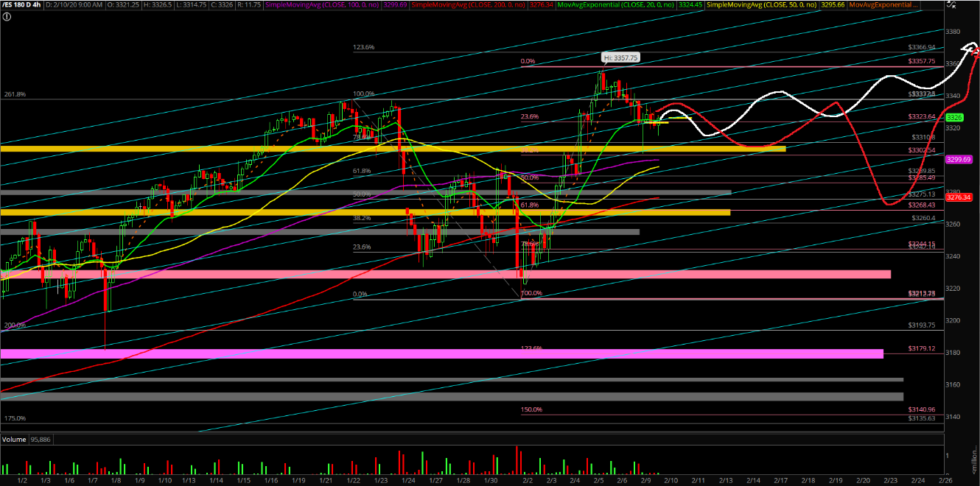The image size is (980, 486).
Task: Click the 3140 price axis label
Action: (954, 417)
